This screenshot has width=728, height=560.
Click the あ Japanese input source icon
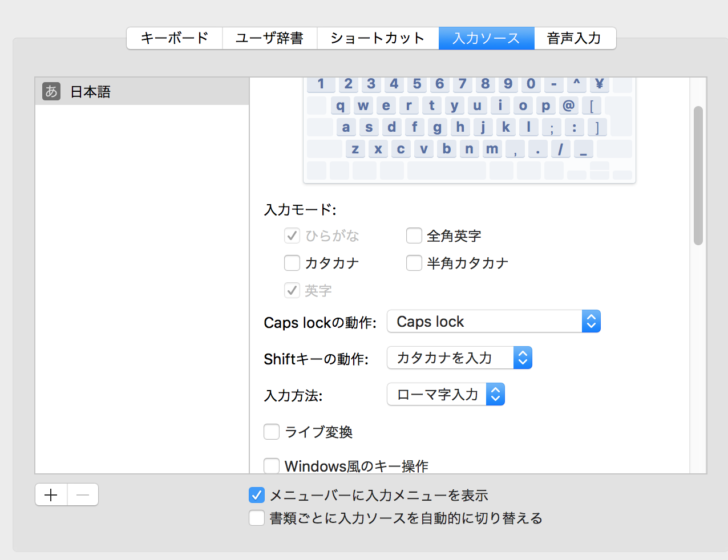[51, 91]
